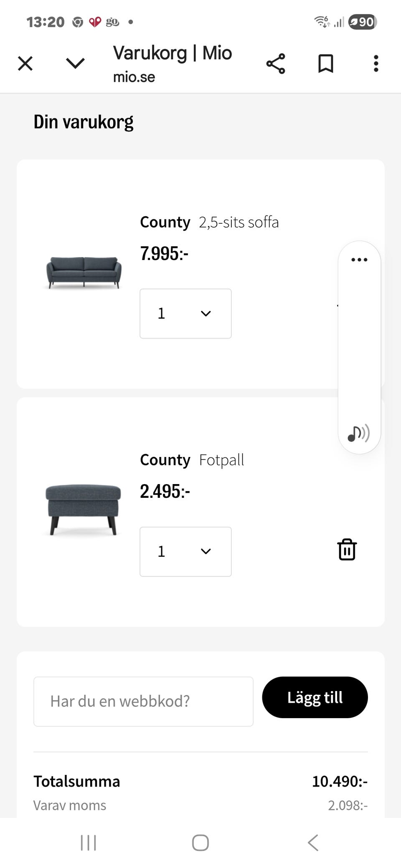
Task: Tap the footstool thumbnail image
Action: coord(83,509)
